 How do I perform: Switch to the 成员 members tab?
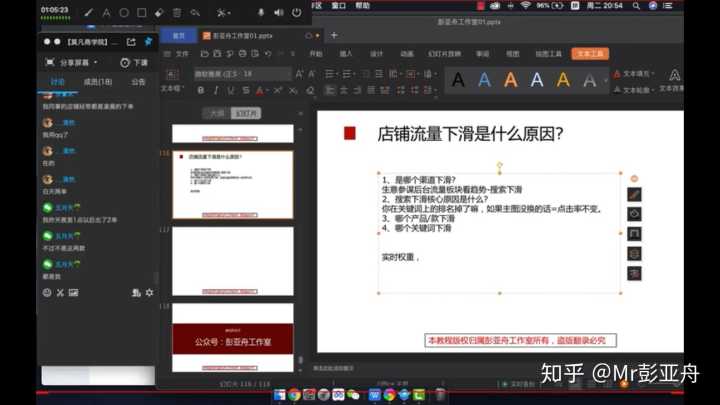(x=97, y=82)
